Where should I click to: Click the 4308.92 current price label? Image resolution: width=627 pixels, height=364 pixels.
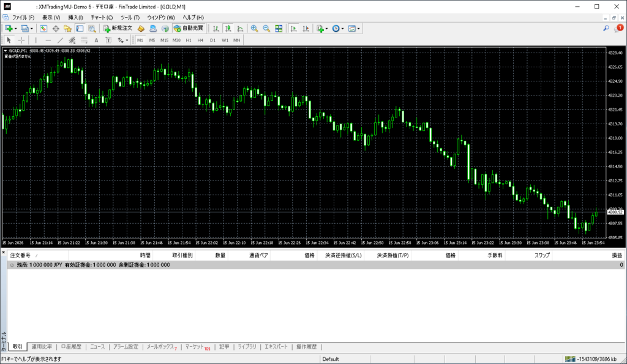[x=615, y=212]
